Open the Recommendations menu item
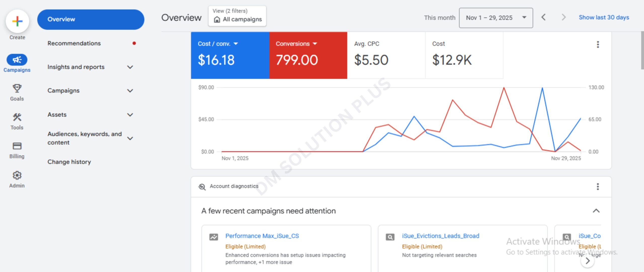This screenshot has height=272, width=644. click(x=74, y=43)
